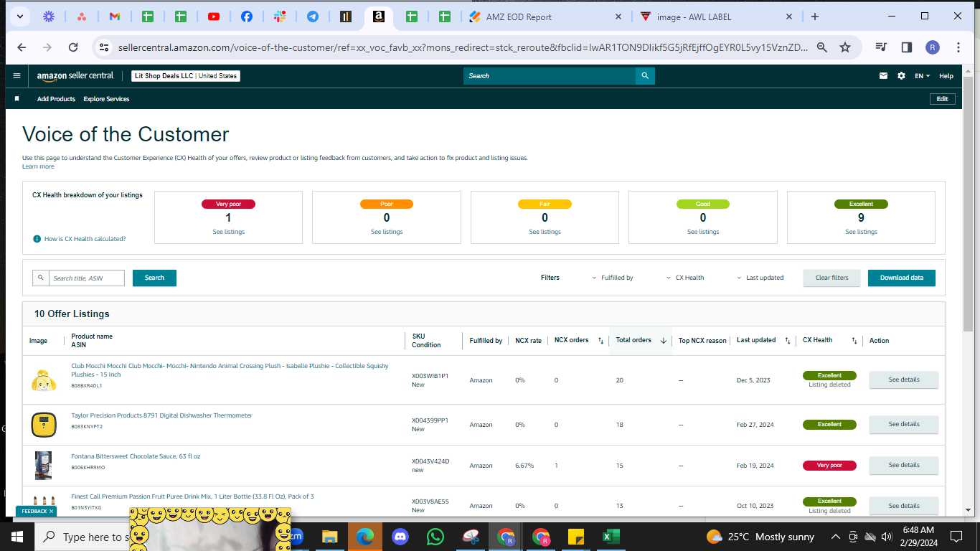Open site information icon in address bar
The width and height of the screenshot is (980, 551).
point(104,47)
